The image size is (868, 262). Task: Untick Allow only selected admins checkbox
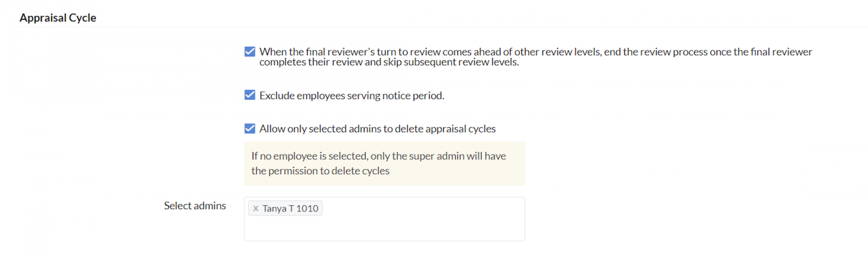click(x=250, y=128)
